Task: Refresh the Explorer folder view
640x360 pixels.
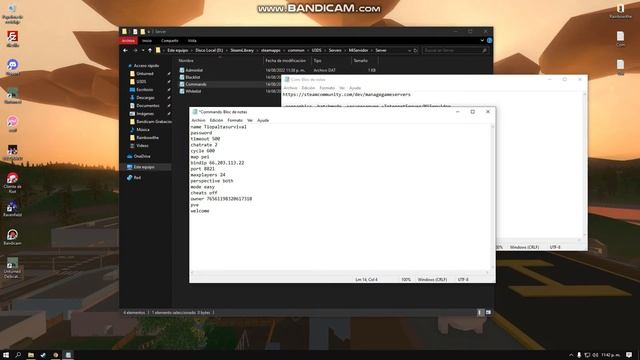Action: (415, 50)
